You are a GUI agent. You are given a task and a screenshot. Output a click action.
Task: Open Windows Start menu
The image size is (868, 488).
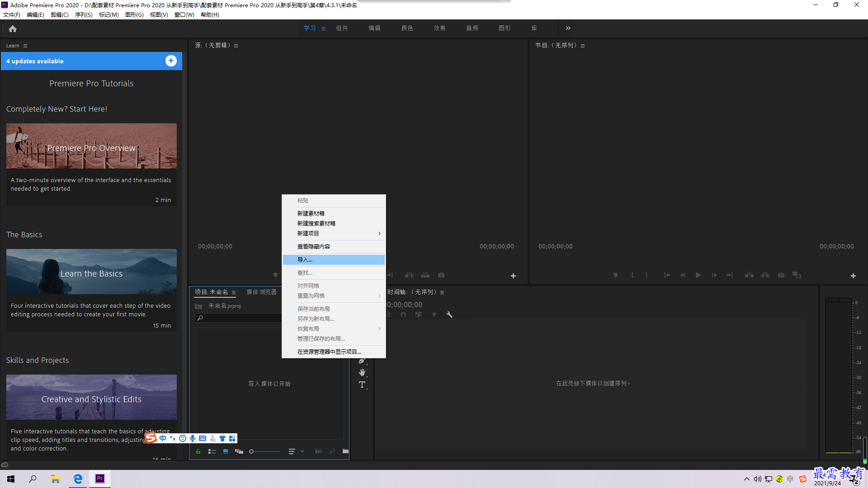pos(11,479)
